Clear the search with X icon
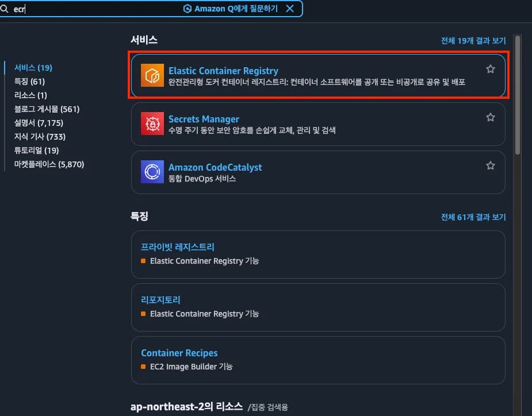This screenshot has height=416, width=532. point(290,9)
